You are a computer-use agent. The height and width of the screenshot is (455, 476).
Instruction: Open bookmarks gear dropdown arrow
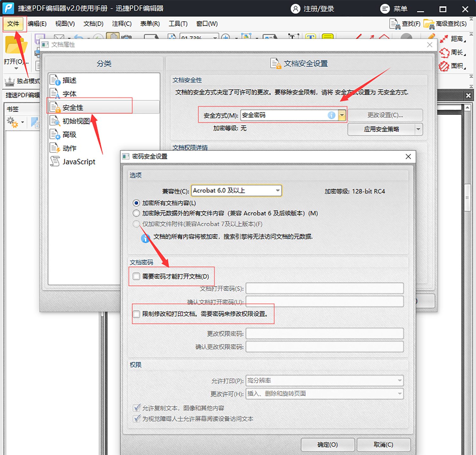(x=23, y=122)
